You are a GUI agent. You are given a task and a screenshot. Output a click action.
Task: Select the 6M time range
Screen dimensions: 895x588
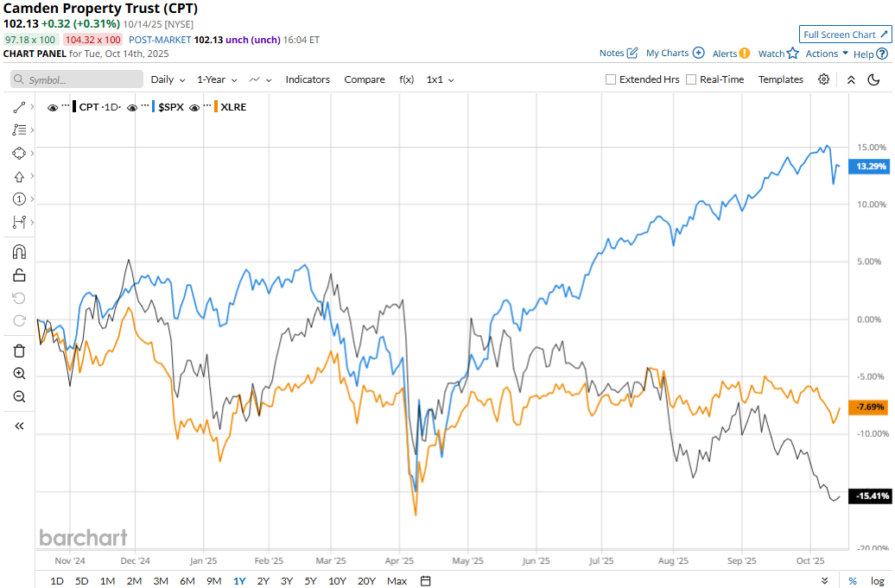coord(187,580)
